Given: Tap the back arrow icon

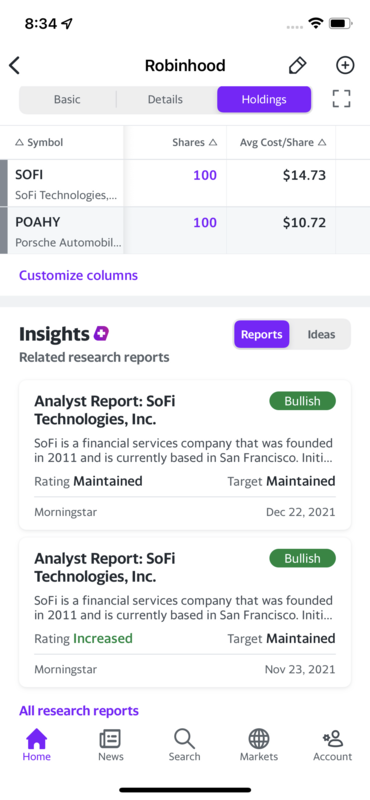Looking at the screenshot, I should pyautogui.click(x=14, y=66).
